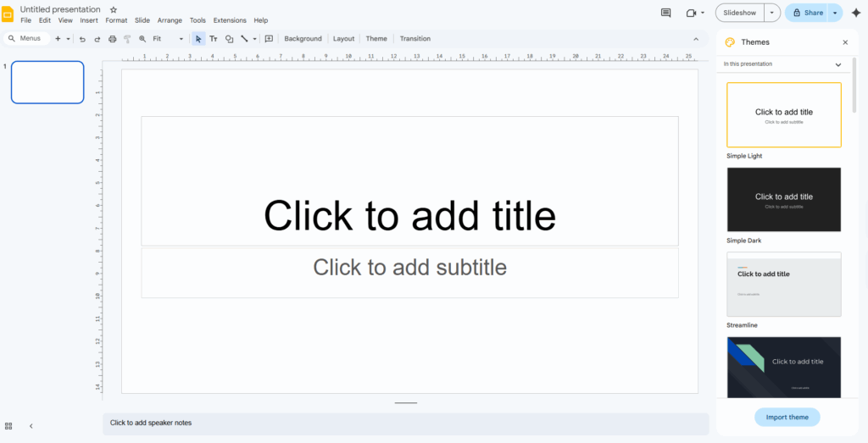The image size is (868, 443).
Task: Star the Untitled presentation
Action: (114, 9)
